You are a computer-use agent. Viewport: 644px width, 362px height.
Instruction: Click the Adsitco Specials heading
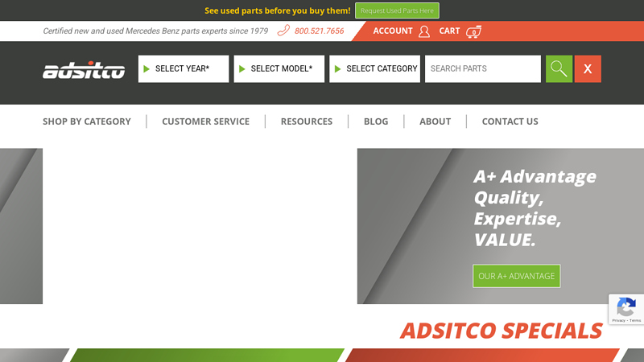502,331
